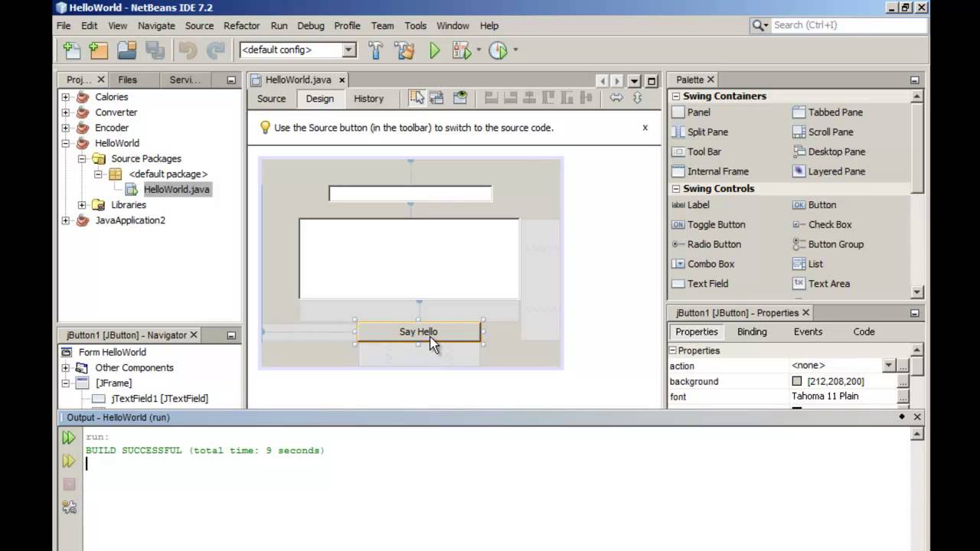This screenshot has height=551, width=980.
Task: Open the default config dropdown
Action: coord(348,50)
